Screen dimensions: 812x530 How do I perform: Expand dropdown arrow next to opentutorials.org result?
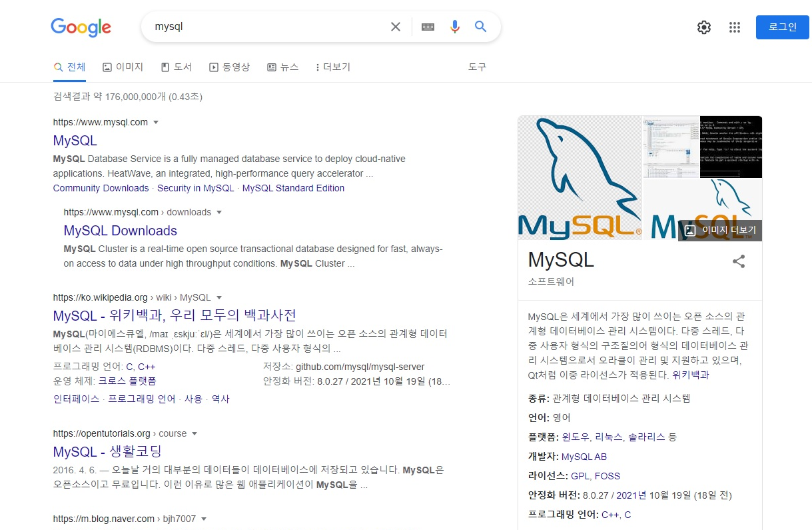[x=195, y=434]
